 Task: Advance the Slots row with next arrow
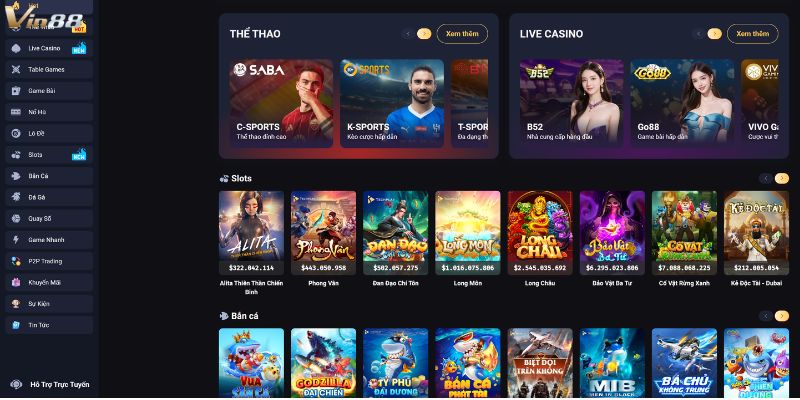coord(782,179)
